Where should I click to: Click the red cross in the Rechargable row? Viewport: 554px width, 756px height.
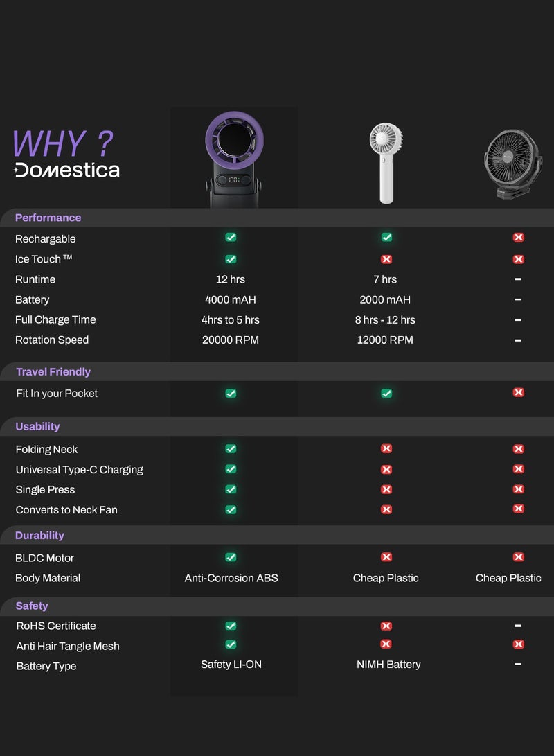[518, 237]
